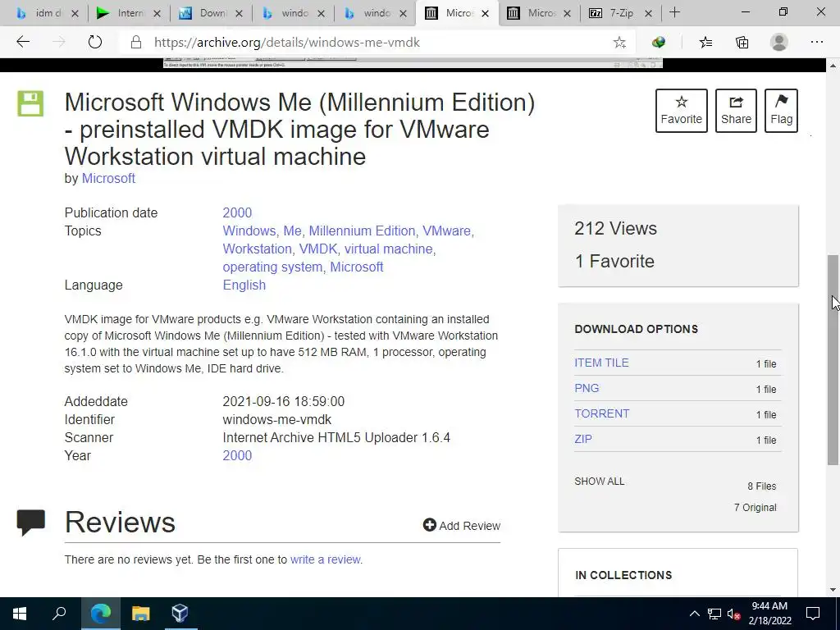Click the 212 Views text

tap(615, 228)
